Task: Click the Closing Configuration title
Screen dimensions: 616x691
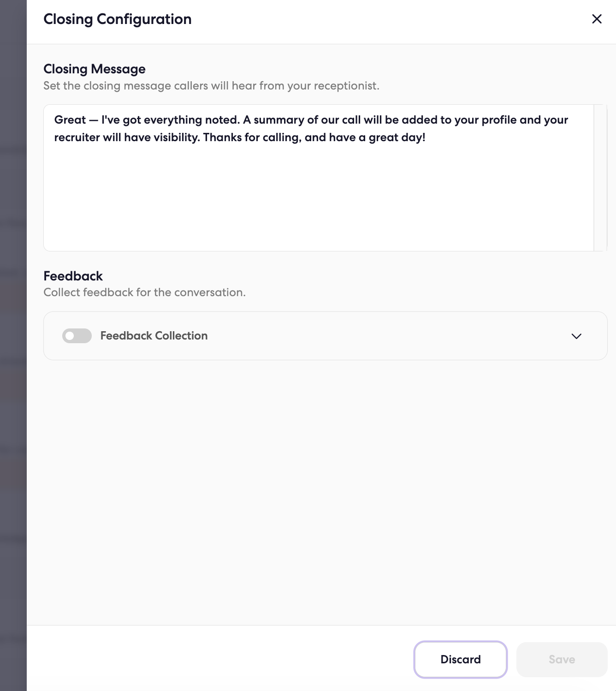Action: [x=118, y=19]
